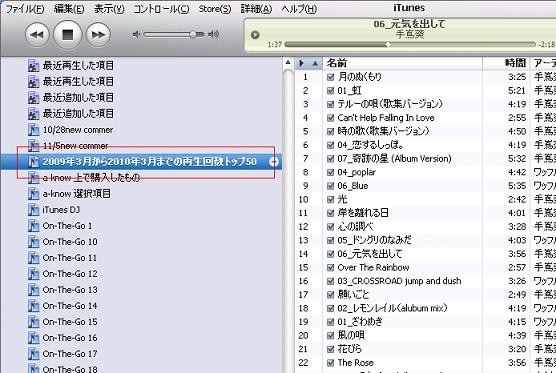Toggle the 光 track checkbox
The image size is (556, 373).
330,200
